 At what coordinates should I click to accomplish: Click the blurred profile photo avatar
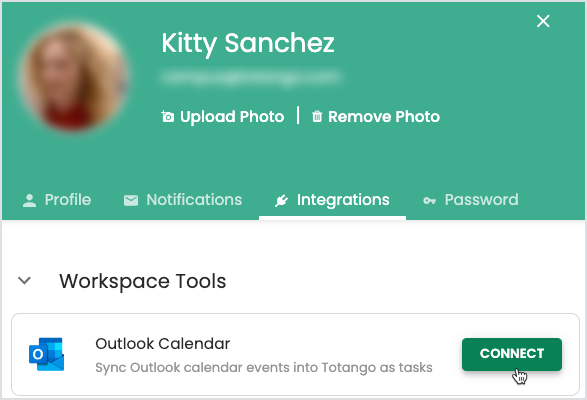click(75, 78)
